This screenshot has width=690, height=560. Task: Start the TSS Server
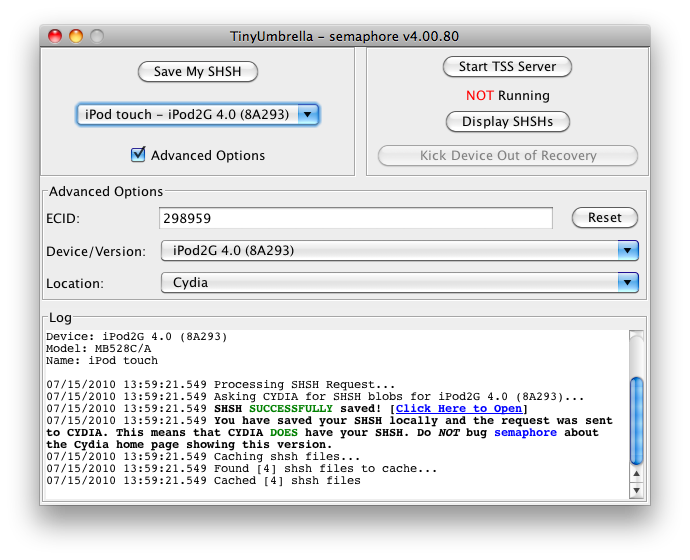coord(507,67)
